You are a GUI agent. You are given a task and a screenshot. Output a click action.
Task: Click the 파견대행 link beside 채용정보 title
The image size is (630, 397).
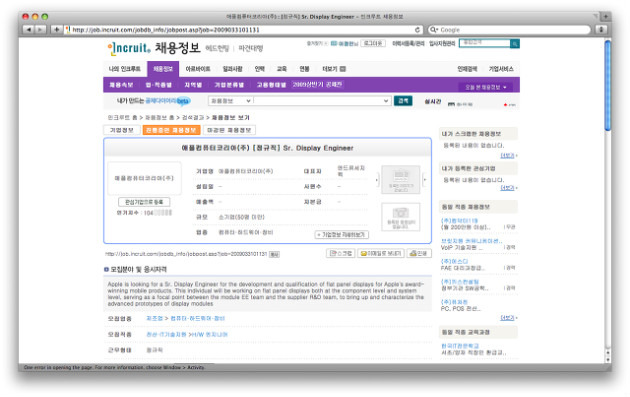click(x=250, y=49)
